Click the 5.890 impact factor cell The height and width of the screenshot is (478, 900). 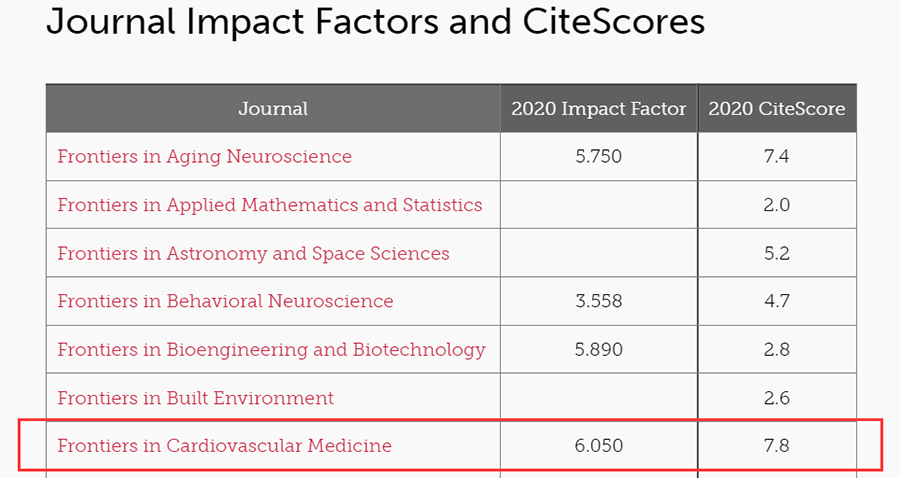[x=599, y=350]
